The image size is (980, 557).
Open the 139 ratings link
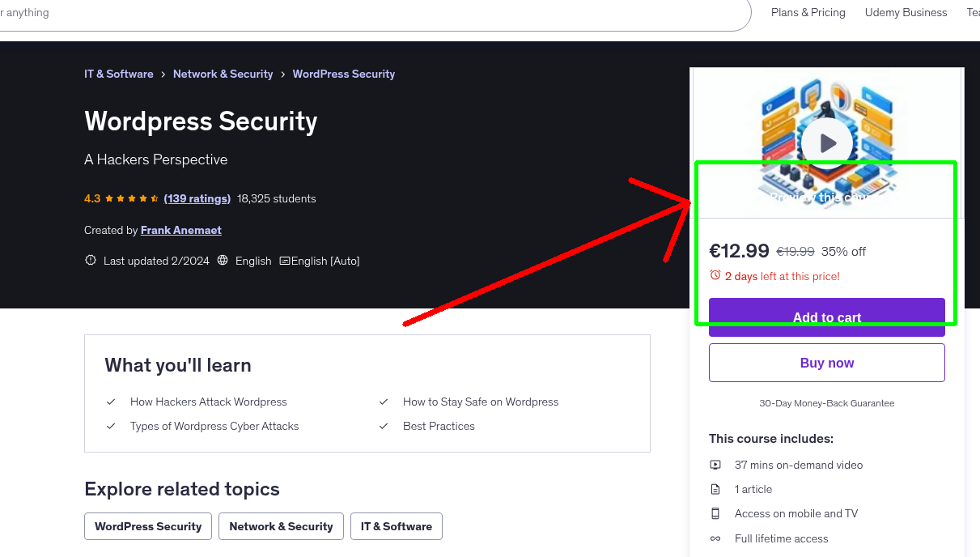197,198
